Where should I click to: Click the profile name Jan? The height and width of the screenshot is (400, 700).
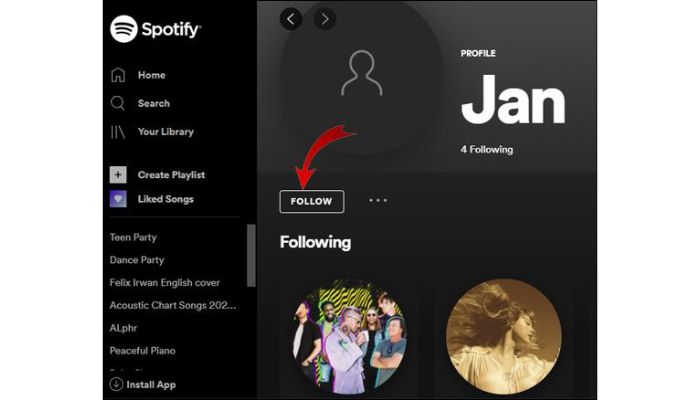(513, 99)
